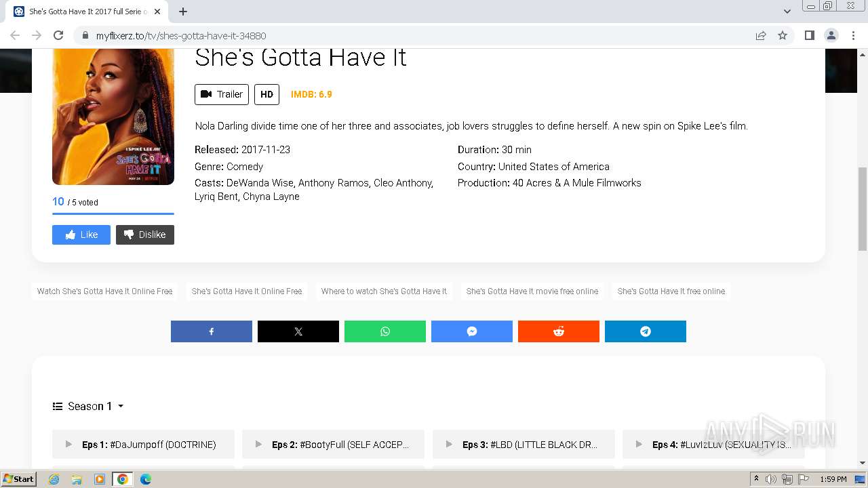868x488 pixels.
Task: Click the browser Forward arrow
Action: click(x=37, y=35)
